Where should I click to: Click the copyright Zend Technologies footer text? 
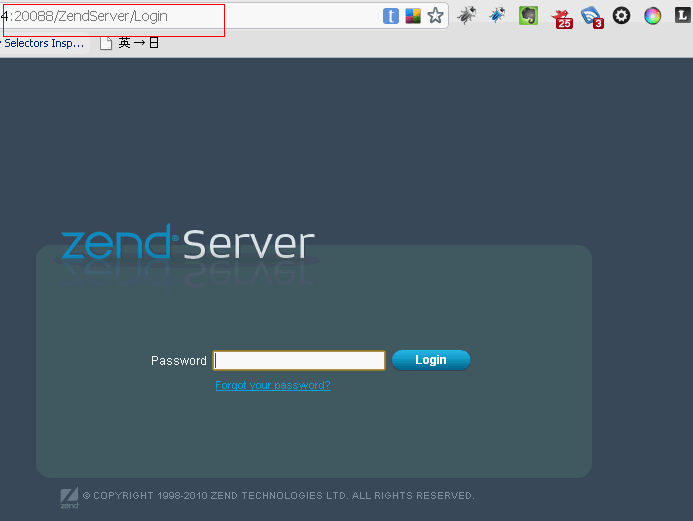278,496
